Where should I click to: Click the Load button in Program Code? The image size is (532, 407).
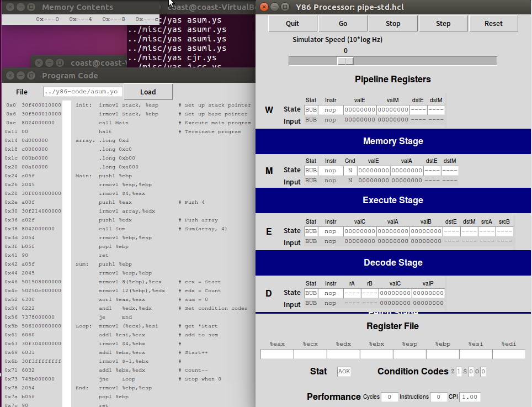148,92
